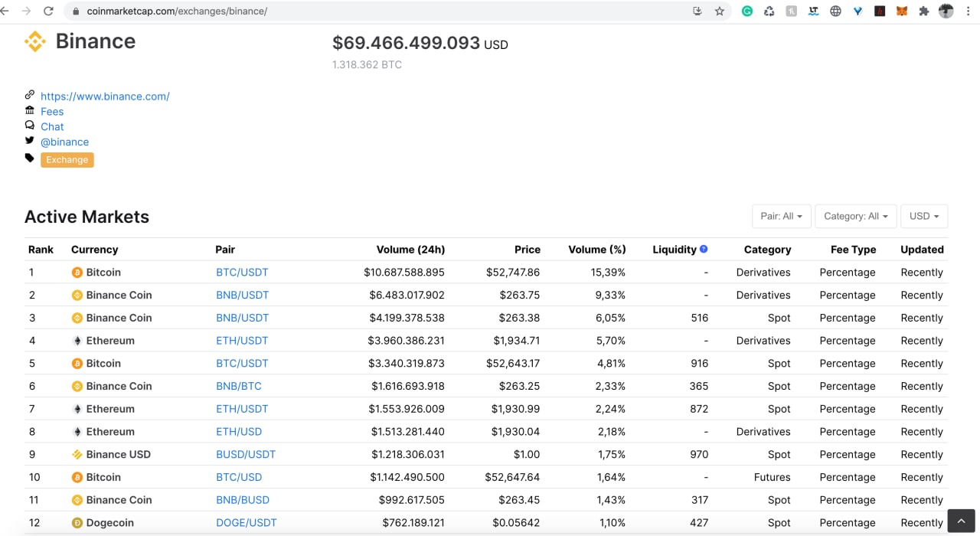This screenshot has width=980, height=536.
Task: Open the Fees link
Action: [x=52, y=112]
